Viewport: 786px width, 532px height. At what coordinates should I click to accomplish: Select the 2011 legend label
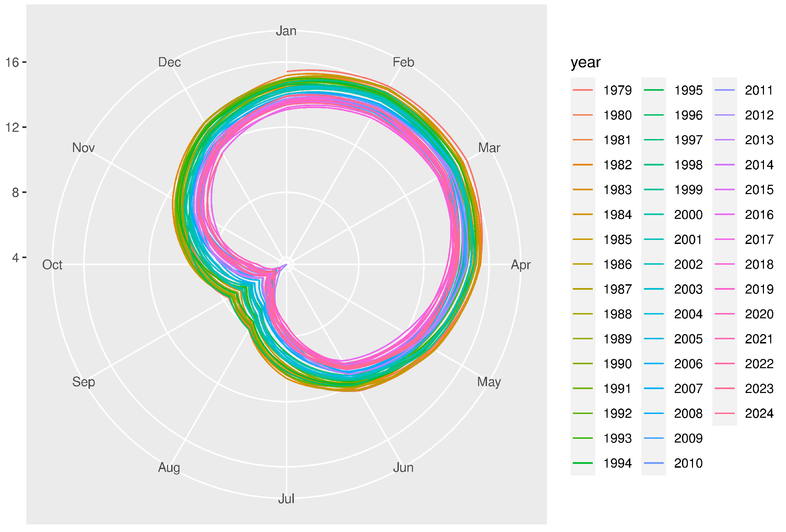tap(759, 90)
